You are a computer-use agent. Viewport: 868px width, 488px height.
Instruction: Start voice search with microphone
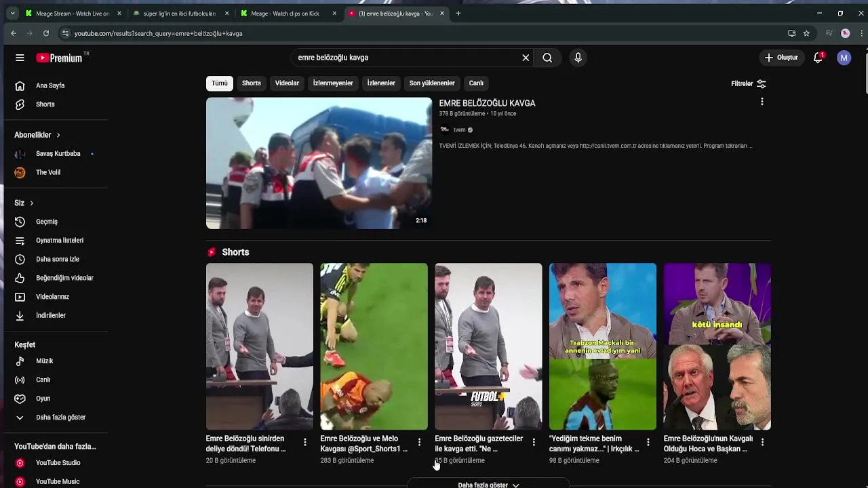[x=578, y=58]
